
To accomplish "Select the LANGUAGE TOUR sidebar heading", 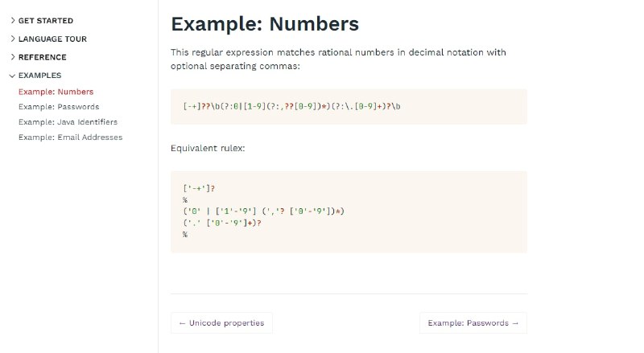I will pyautogui.click(x=52, y=39).
